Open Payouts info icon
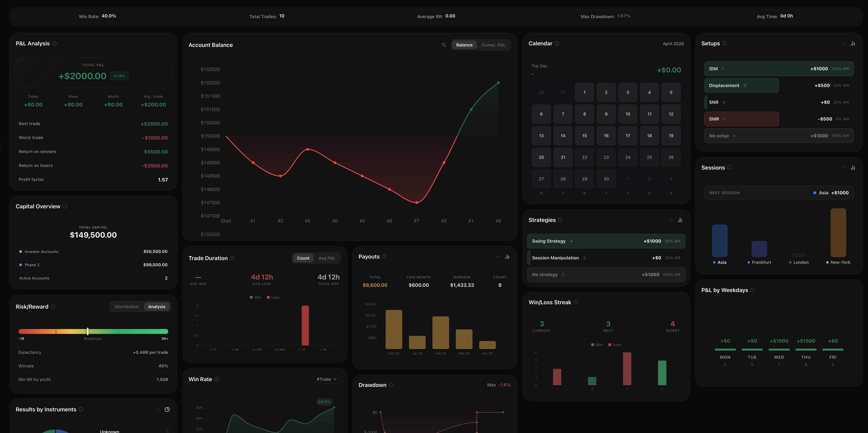Screen dimensions: 868x433 click(x=384, y=256)
